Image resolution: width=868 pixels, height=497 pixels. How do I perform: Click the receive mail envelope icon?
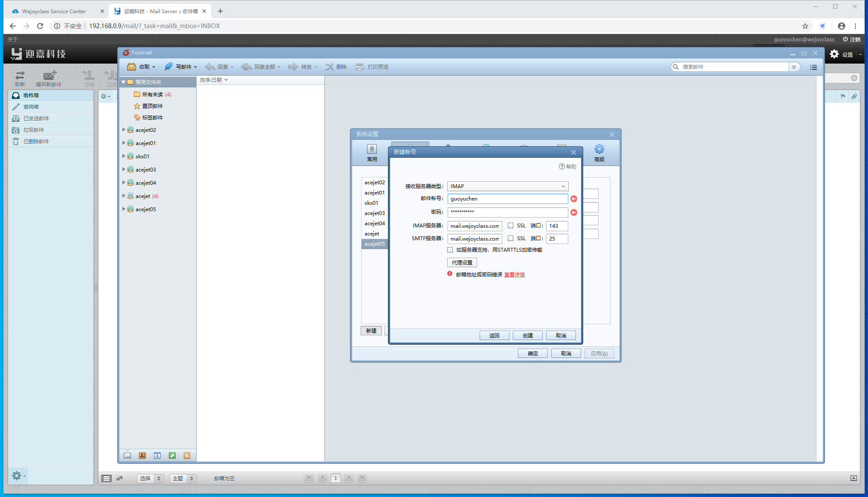click(131, 67)
